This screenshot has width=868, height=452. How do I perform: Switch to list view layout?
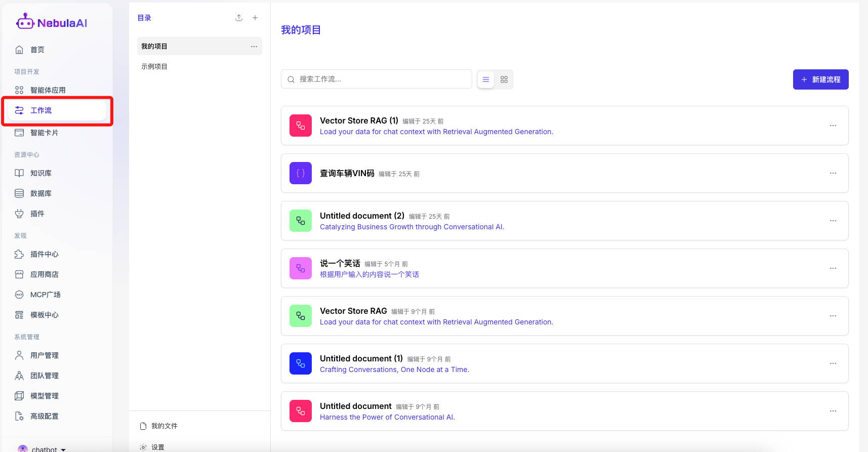pyautogui.click(x=486, y=79)
